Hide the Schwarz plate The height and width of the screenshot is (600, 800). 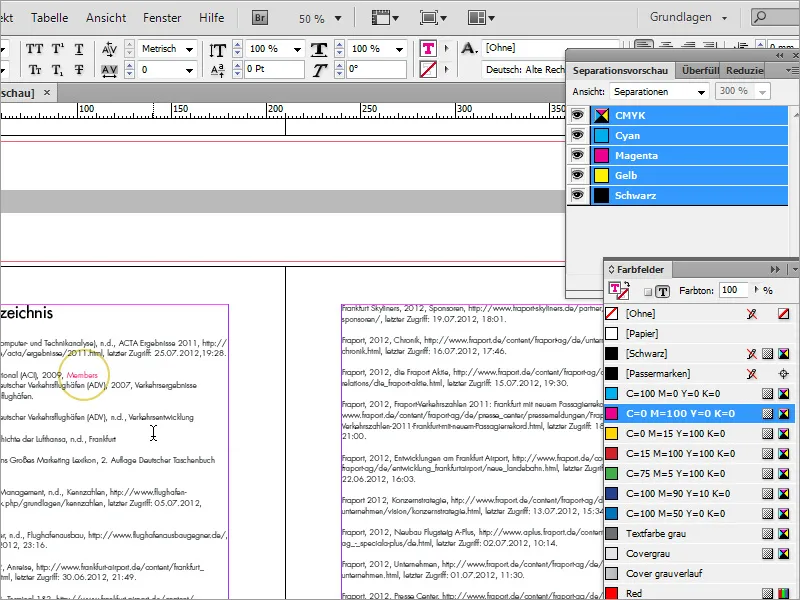click(x=578, y=195)
